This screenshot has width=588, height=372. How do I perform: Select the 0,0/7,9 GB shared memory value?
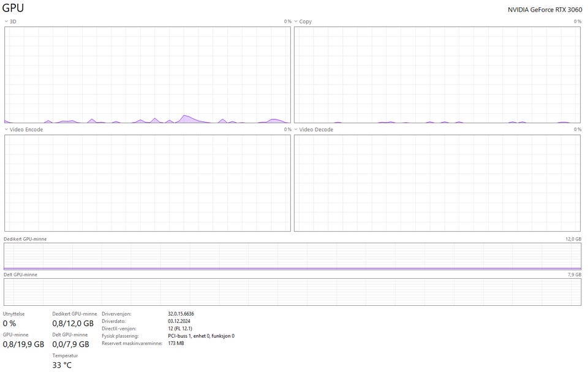(x=70, y=344)
